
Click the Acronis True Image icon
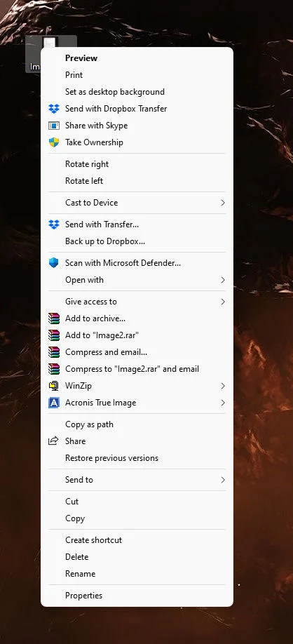click(x=54, y=403)
